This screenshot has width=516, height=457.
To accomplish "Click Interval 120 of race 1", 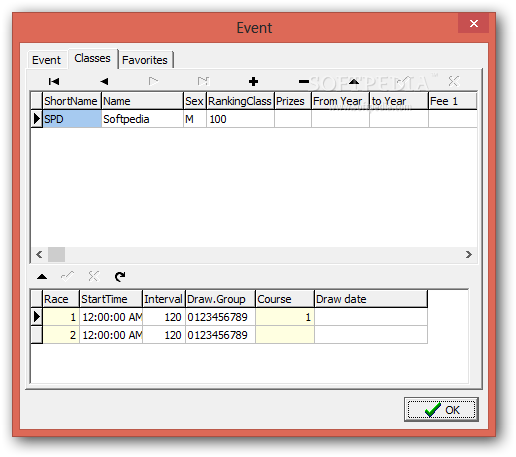I will pos(164,317).
